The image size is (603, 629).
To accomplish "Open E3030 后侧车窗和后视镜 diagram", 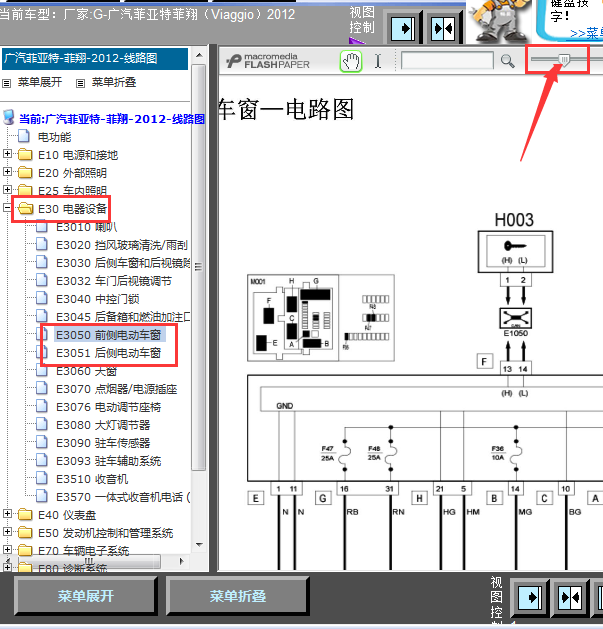I will 123,263.
